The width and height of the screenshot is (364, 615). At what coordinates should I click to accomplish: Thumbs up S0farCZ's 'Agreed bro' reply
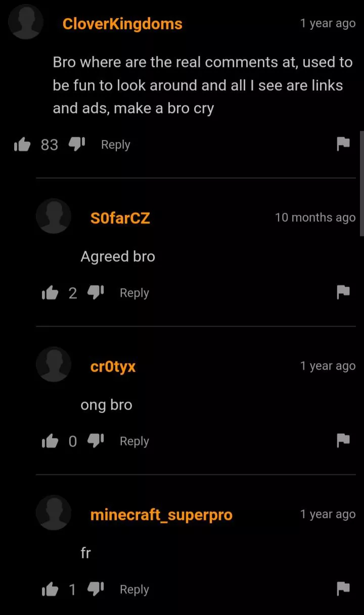point(50,293)
